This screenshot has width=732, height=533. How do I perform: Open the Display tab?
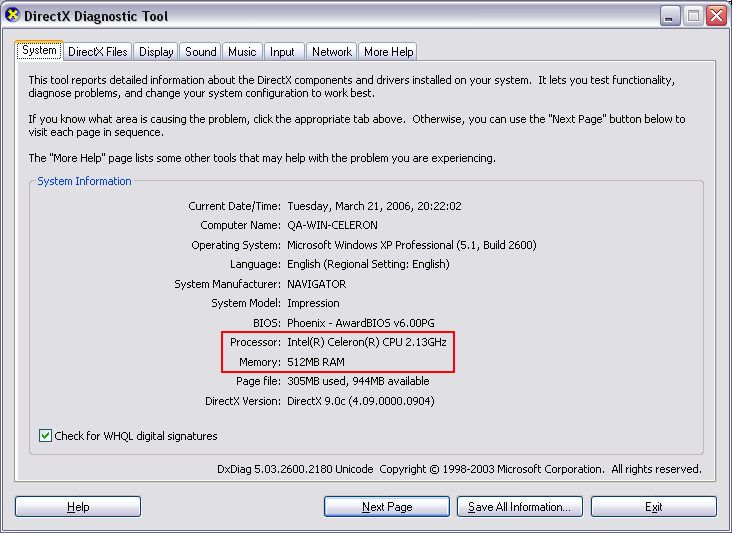(x=156, y=52)
